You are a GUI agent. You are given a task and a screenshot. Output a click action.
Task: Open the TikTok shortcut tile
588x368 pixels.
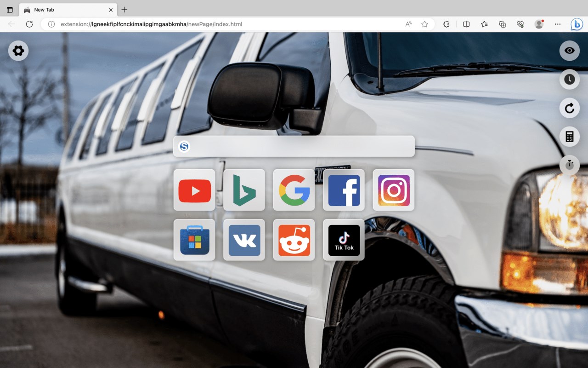pyautogui.click(x=344, y=240)
